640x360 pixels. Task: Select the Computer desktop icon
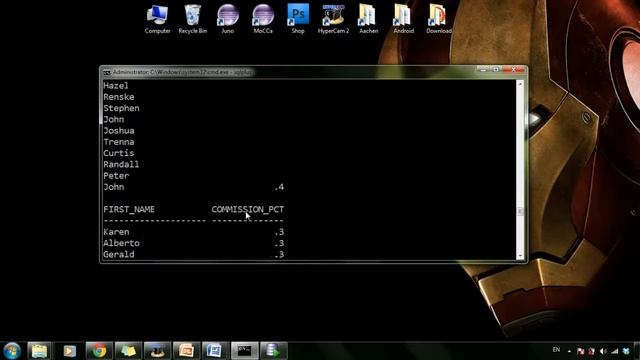[x=157, y=19]
